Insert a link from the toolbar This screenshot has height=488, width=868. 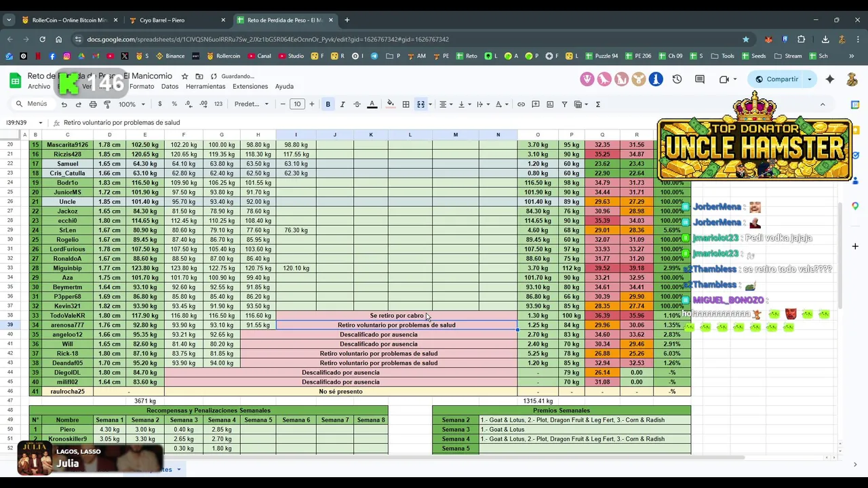tap(521, 104)
